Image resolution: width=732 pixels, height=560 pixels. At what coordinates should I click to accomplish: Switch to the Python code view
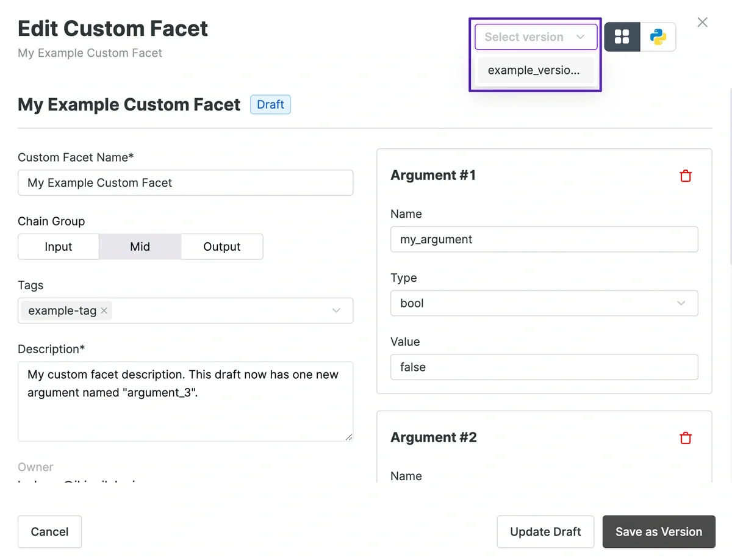pos(658,37)
